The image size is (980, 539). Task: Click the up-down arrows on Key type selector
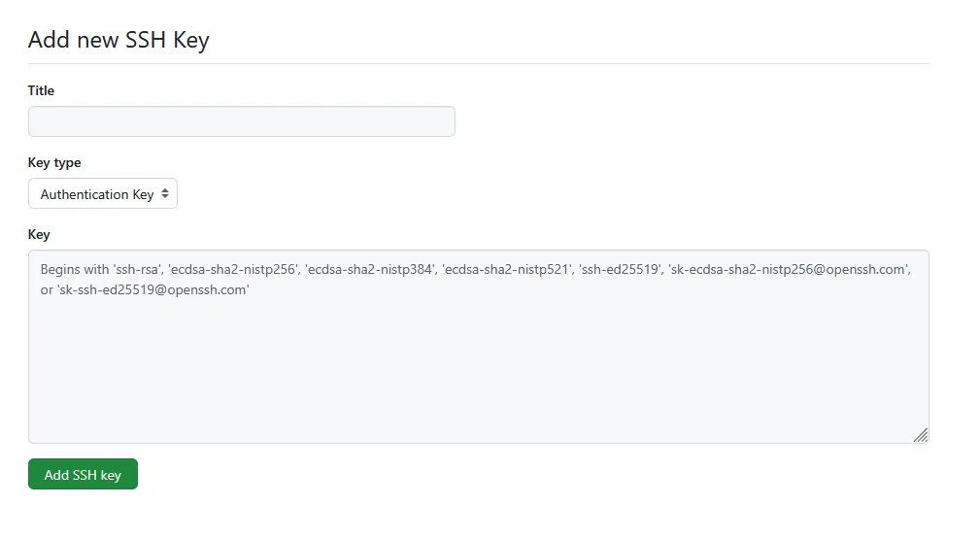(165, 194)
